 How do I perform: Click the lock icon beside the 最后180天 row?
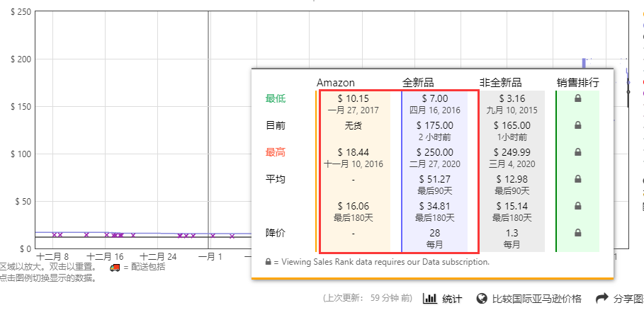tap(577, 206)
